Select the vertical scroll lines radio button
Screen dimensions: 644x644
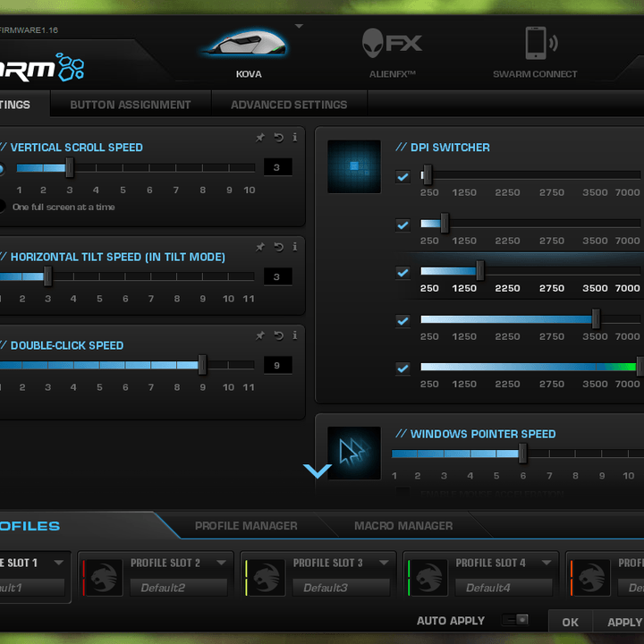point(1,169)
